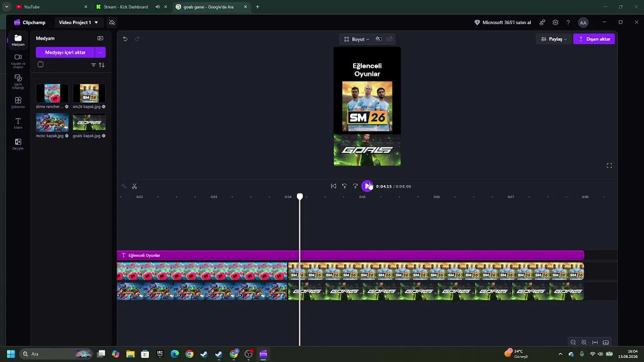
Task: Skip forward a few seconds
Action: coord(355,186)
